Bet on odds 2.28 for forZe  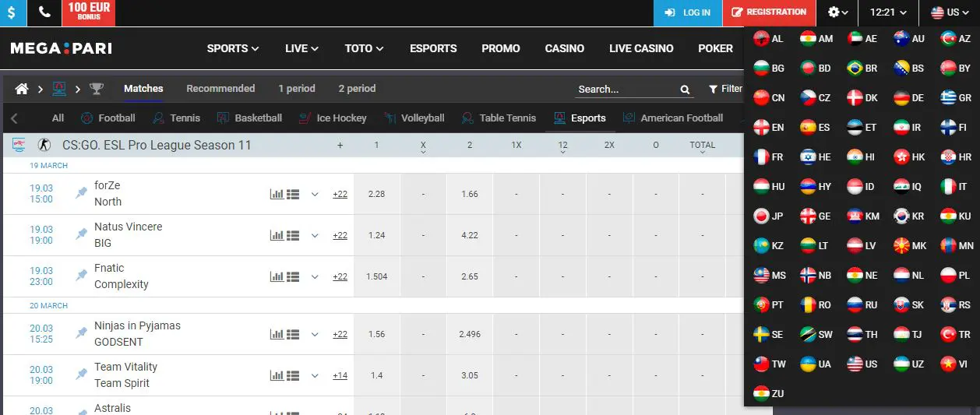pyautogui.click(x=377, y=194)
